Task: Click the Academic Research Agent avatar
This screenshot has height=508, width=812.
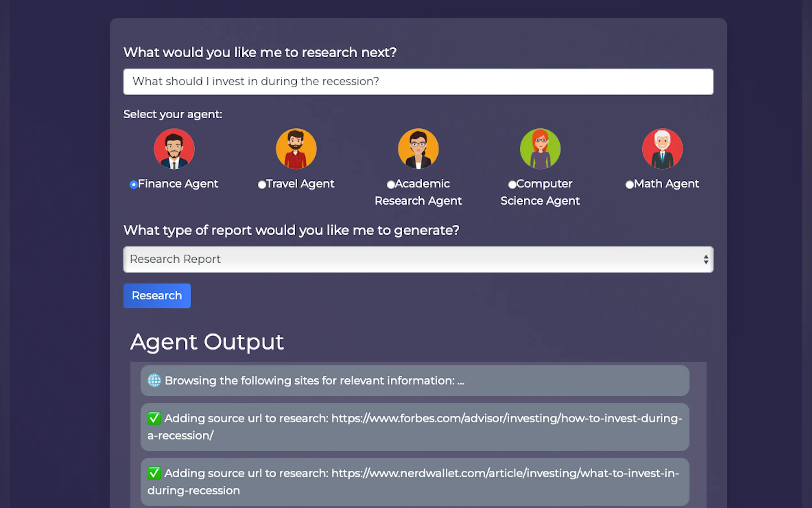Action: pyautogui.click(x=418, y=149)
